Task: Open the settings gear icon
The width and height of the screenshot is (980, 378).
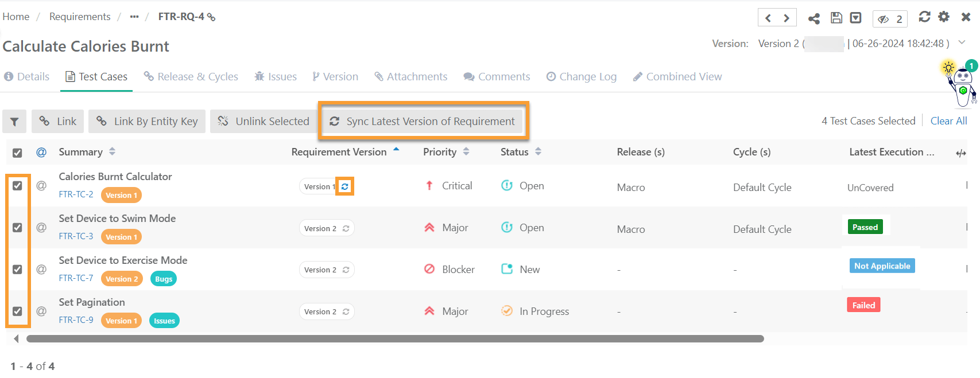Action: [944, 17]
